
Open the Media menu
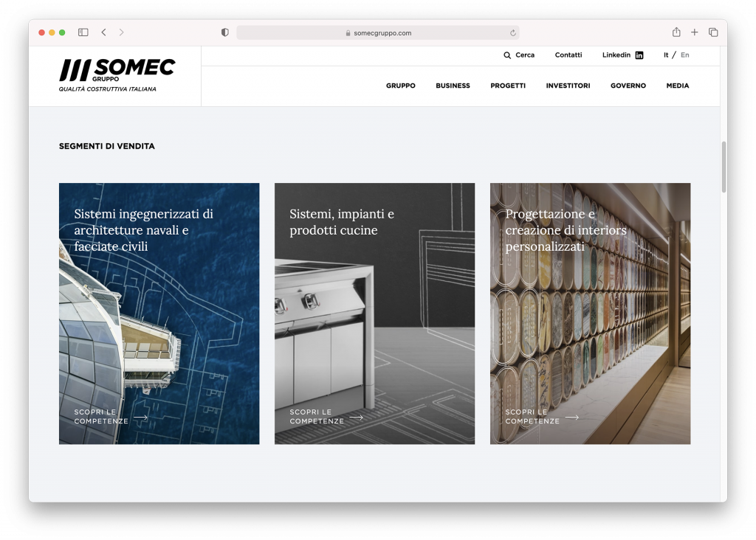[678, 86]
